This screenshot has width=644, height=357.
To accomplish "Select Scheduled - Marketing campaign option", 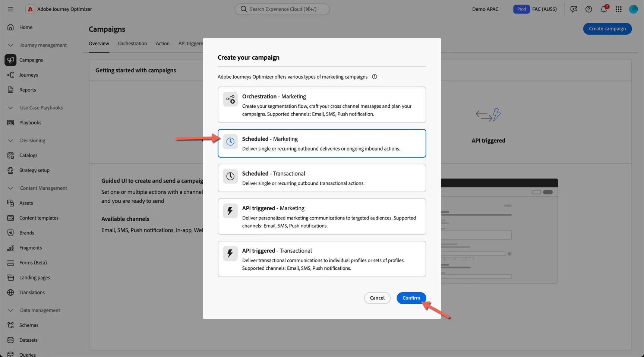I will point(322,143).
